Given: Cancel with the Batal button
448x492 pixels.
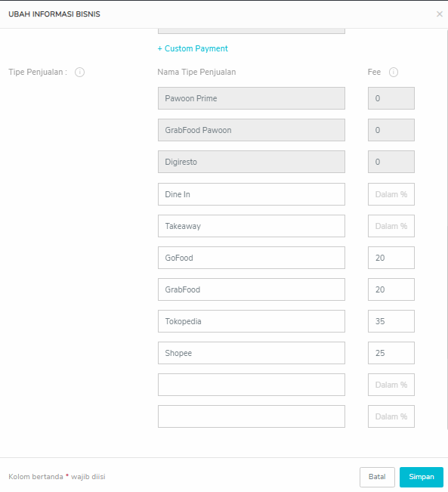Looking at the screenshot, I should tap(377, 477).
